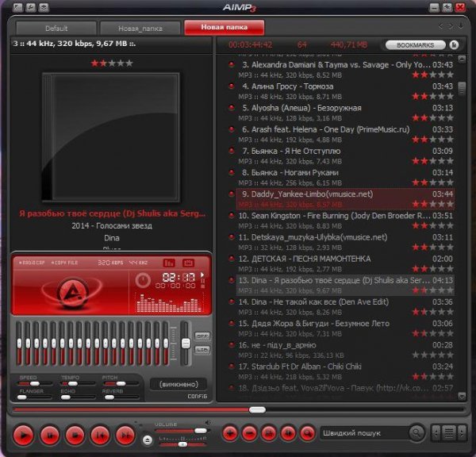Click the save playlist disk icon
The image size is (476, 457).
[x=269, y=433]
